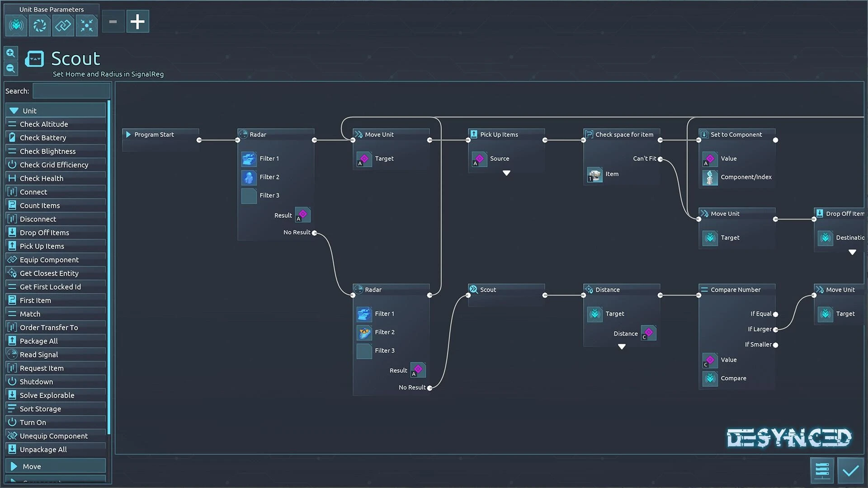Screen dimensions: 868x488
Task: Collapse the Unit category in sidebar
Action: [14, 111]
